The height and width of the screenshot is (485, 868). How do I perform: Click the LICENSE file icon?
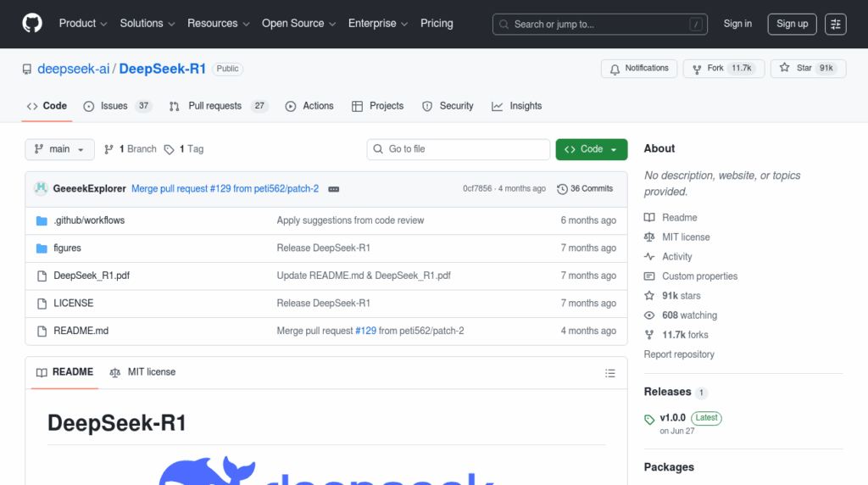point(42,304)
